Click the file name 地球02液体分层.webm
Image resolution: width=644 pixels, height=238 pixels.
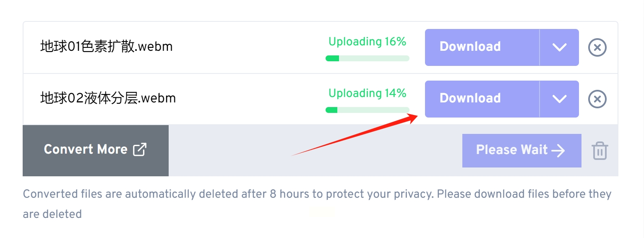pyautogui.click(x=108, y=98)
